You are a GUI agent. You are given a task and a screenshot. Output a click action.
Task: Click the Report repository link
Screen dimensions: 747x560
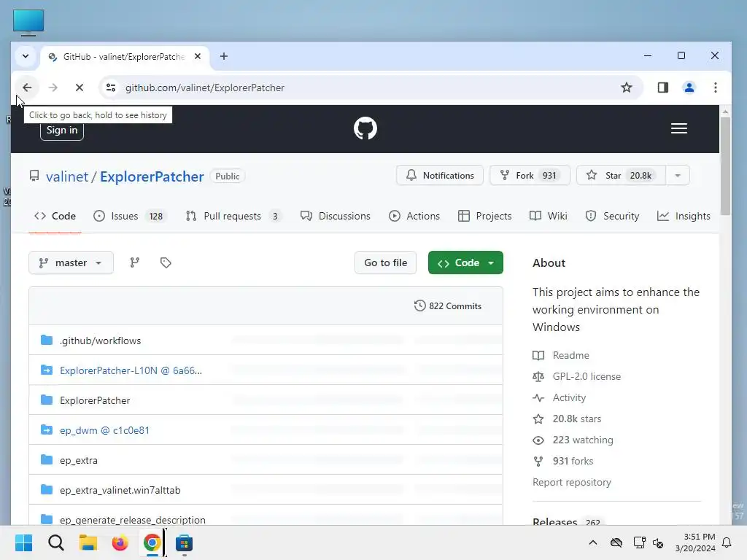point(572,482)
